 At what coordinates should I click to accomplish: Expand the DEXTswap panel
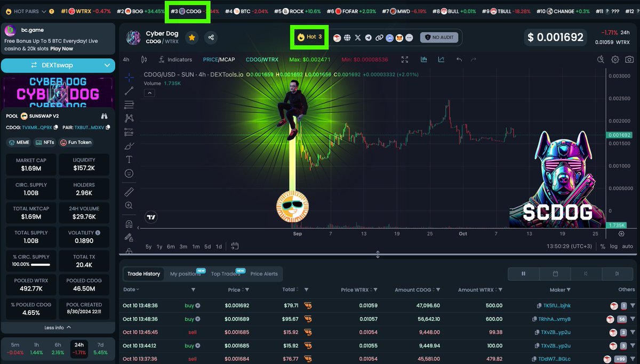58,66
